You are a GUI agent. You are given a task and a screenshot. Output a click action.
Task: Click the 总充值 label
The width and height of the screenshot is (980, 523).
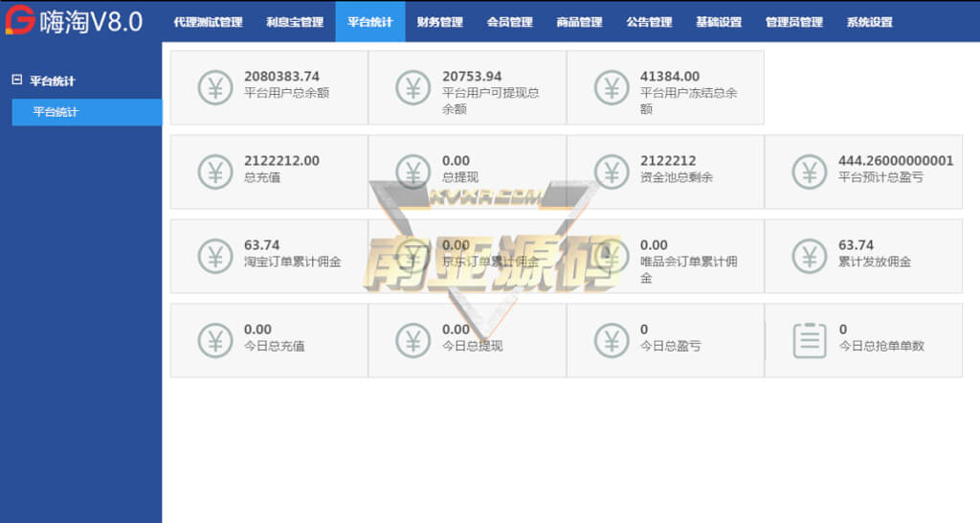(x=262, y=177)
